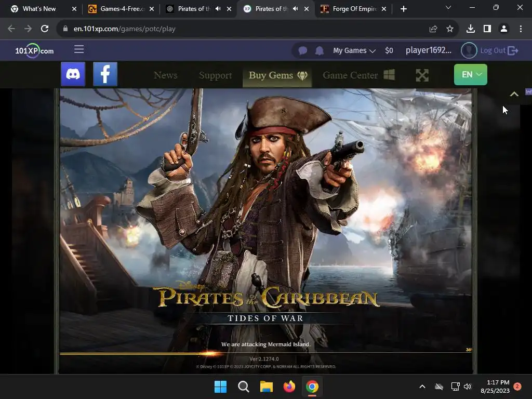Collapse the header with up chevron
This screenshot has height=399, width=532.
point(514,95)
